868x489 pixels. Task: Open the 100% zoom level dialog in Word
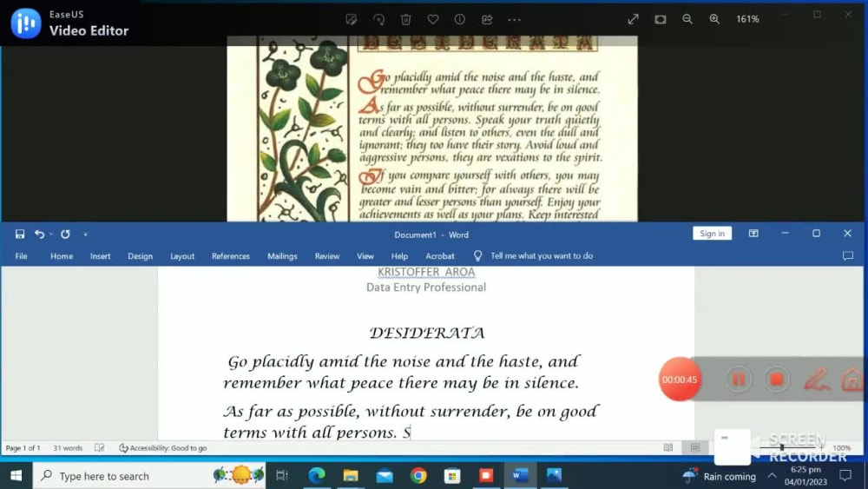841,447
